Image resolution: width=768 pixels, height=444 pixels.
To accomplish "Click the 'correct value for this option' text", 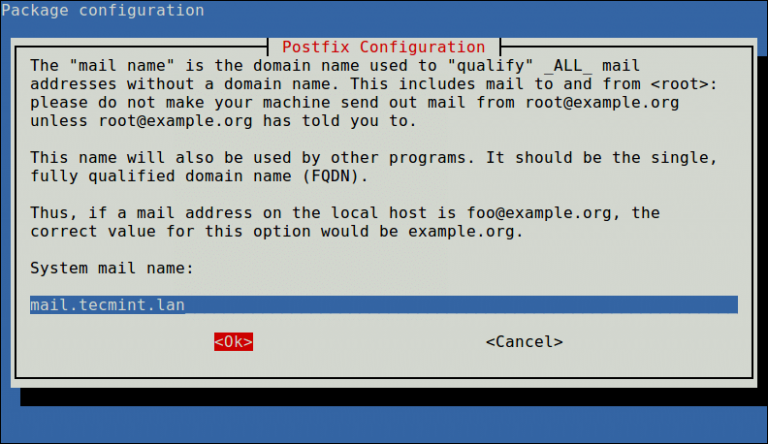I will pos(170,231).
